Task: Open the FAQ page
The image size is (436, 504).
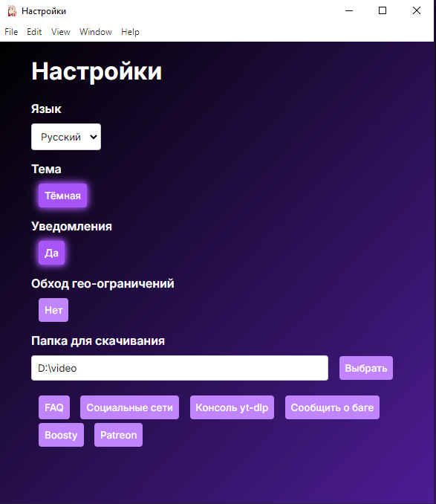Action: click(x=54, y=407)
